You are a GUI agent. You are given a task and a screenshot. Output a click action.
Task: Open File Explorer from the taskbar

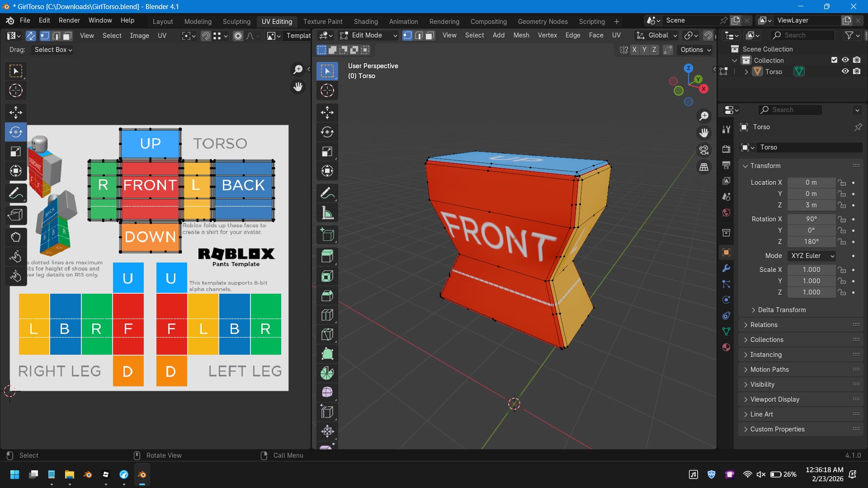pos(69,474)
